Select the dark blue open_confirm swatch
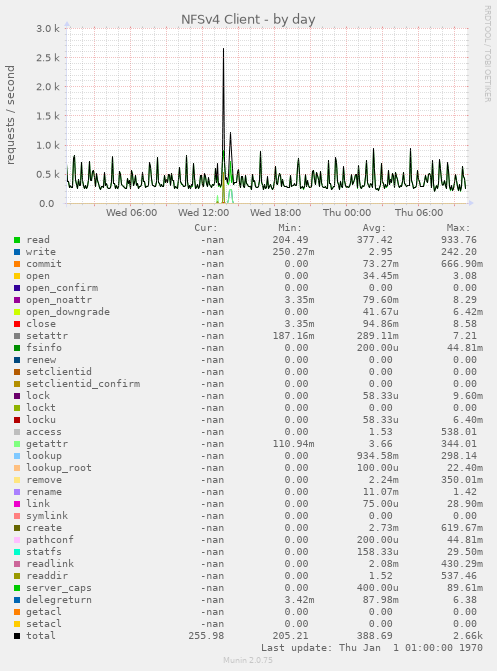497x671 pixels. coord(17,288)
